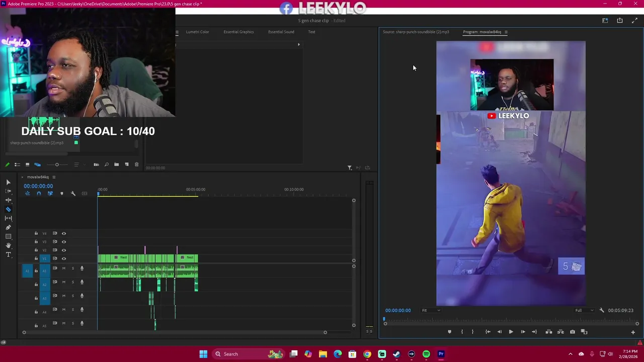Click the New Item icon in Project panel
Viewport: 644px width, 362px height.
coord(126,164)
